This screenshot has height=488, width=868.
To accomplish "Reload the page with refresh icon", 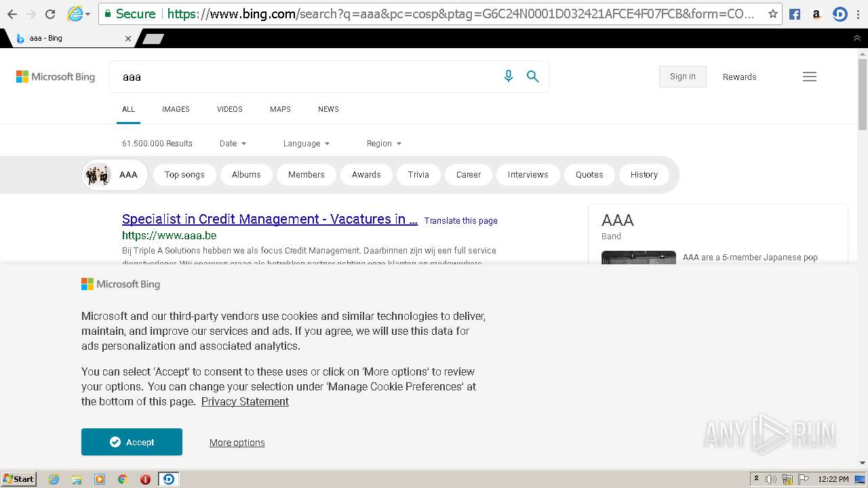I will point(50,14).
